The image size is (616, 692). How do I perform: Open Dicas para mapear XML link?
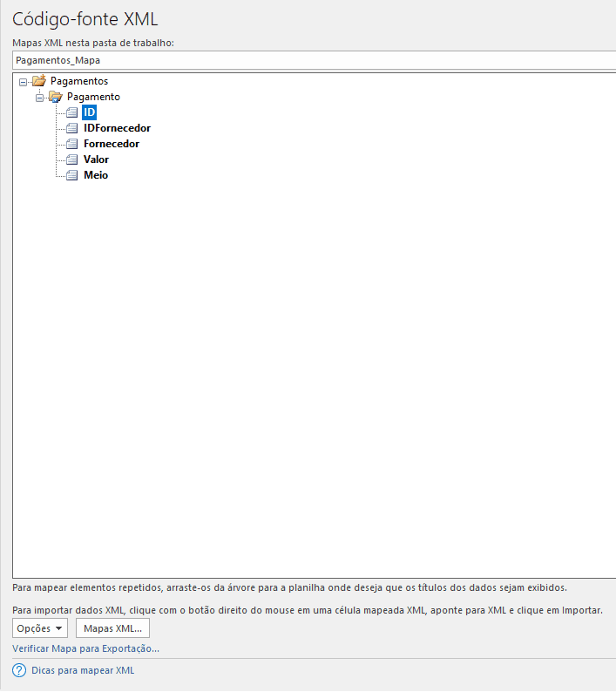[83, 670]
